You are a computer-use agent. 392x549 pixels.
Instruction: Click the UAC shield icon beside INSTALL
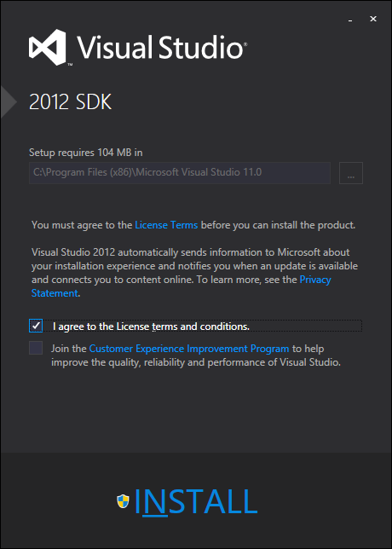click(x=123, y=501)
